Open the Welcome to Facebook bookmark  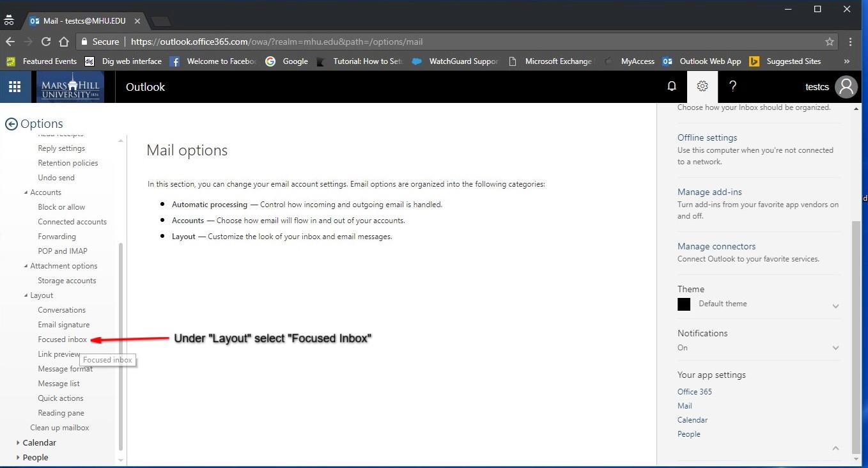tap(213, 61)
